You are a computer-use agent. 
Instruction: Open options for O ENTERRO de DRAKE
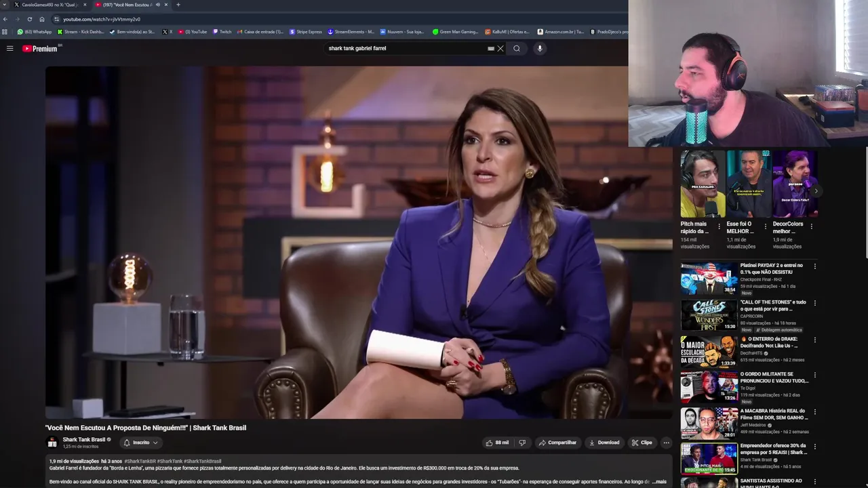click(815, 340)
